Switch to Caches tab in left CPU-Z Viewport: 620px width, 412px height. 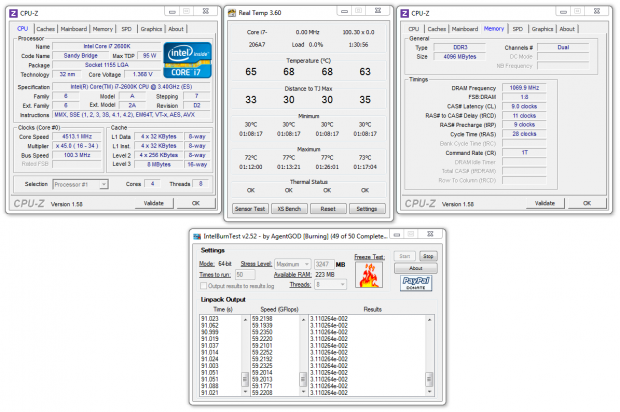[45, 29]
